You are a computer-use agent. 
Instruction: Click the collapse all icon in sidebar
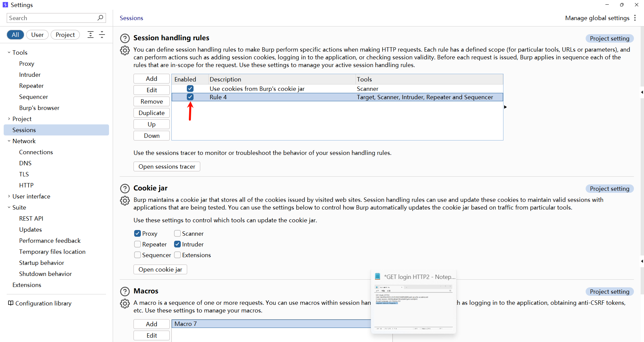coord(102,35)
